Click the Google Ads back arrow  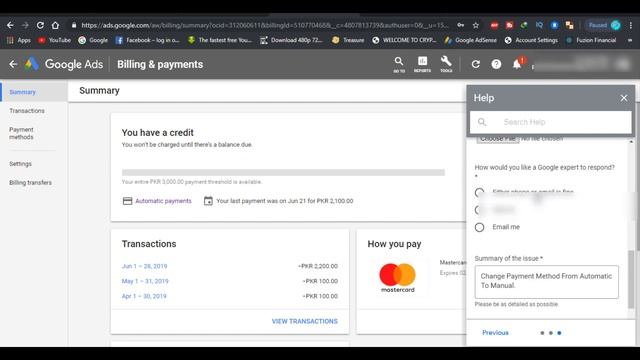point(13,64)
